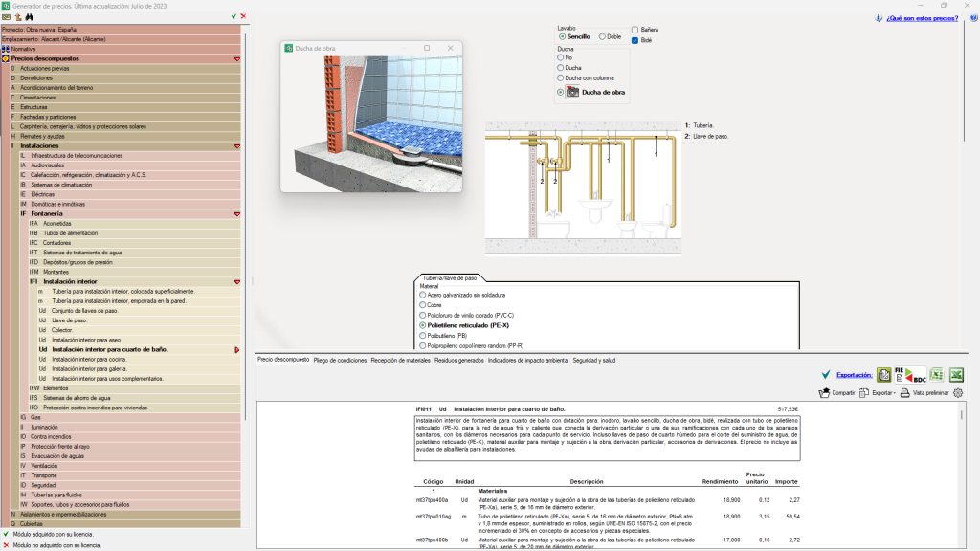Select 'No' under Ducha
The image size is (980, 551).
[x=561, y=57]
